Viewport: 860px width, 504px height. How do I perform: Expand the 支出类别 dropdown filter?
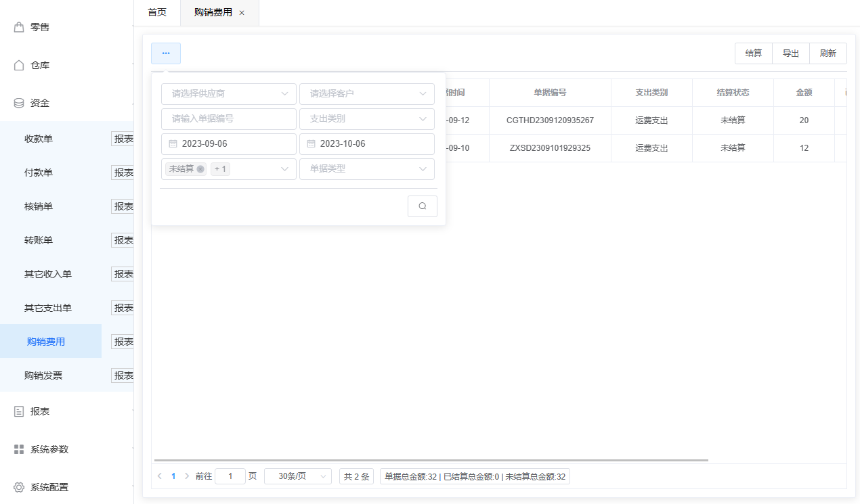point(366,118)
